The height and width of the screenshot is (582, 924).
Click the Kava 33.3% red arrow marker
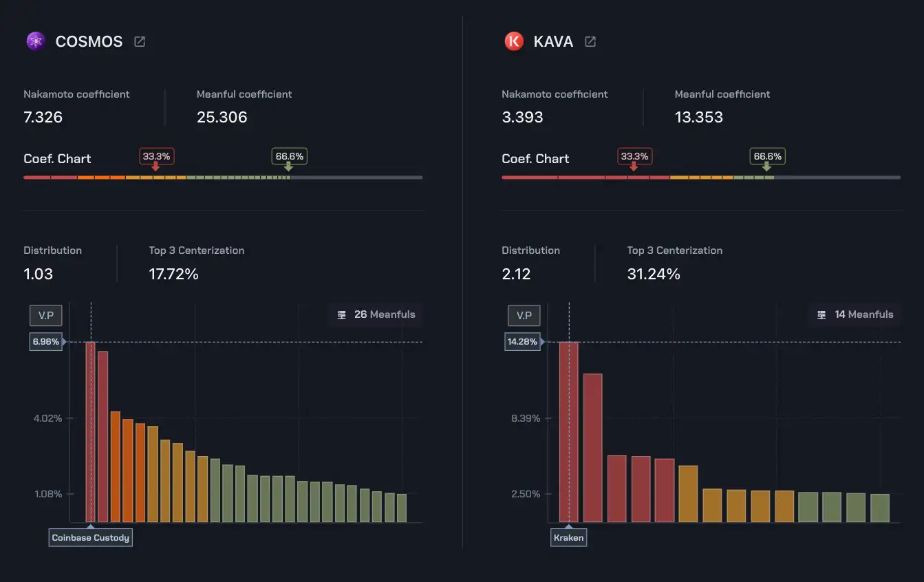click(x=634, y=166)
